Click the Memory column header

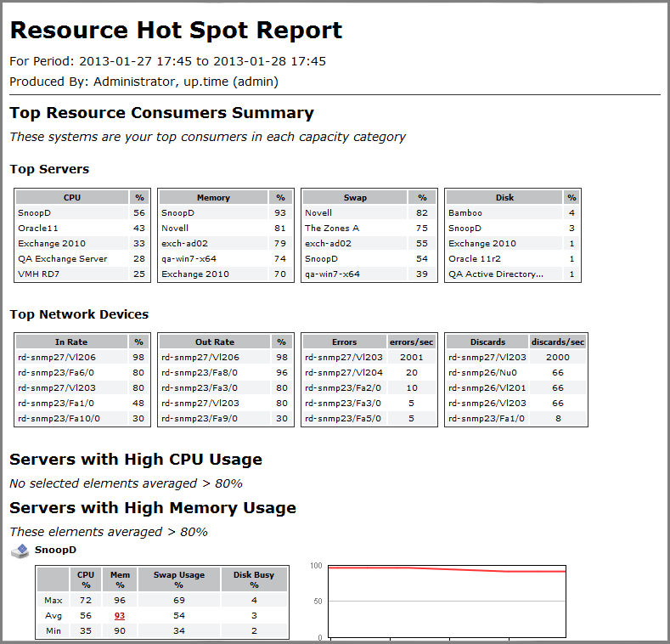point(213,198)
